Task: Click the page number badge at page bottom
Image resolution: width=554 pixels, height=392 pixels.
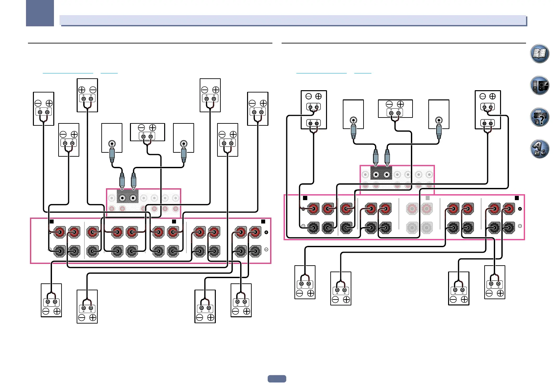Action: click(x=277, y=379)
